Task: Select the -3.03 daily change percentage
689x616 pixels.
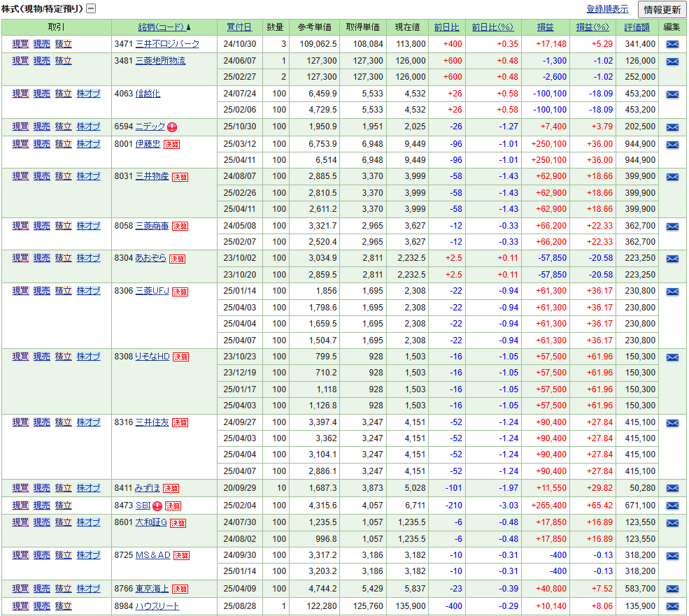Action: 508,506
